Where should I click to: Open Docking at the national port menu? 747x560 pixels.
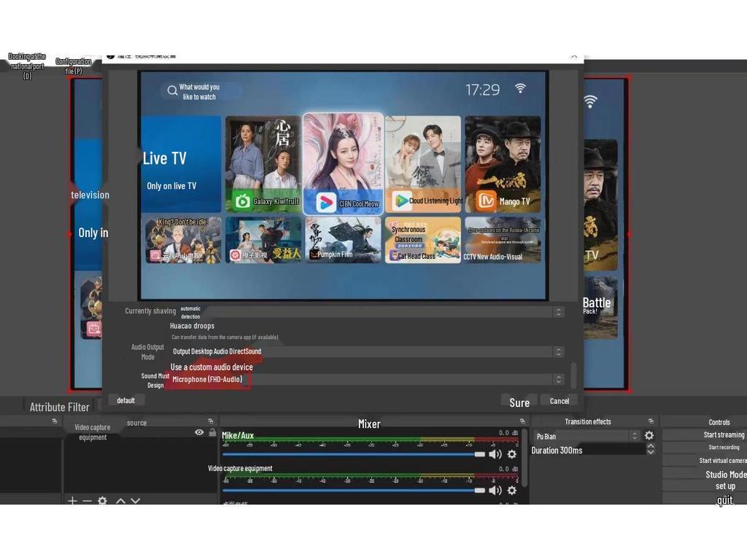pos(27,66)
